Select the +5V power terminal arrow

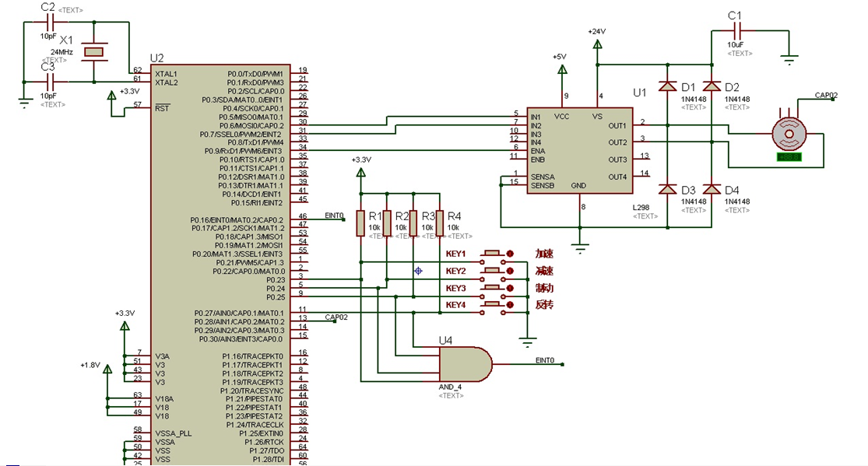click(562, 69)
